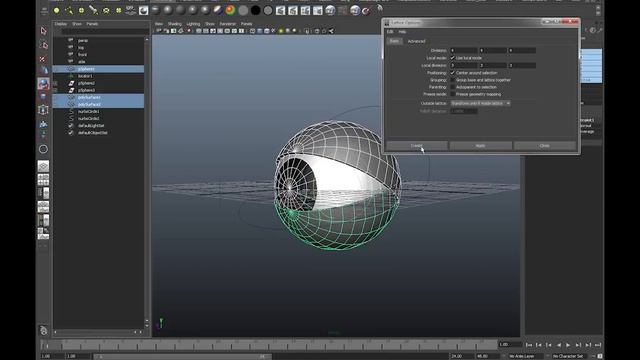Click Outliner horizontal scrollbar
The image size is (640, 360).
coord(98,332)
